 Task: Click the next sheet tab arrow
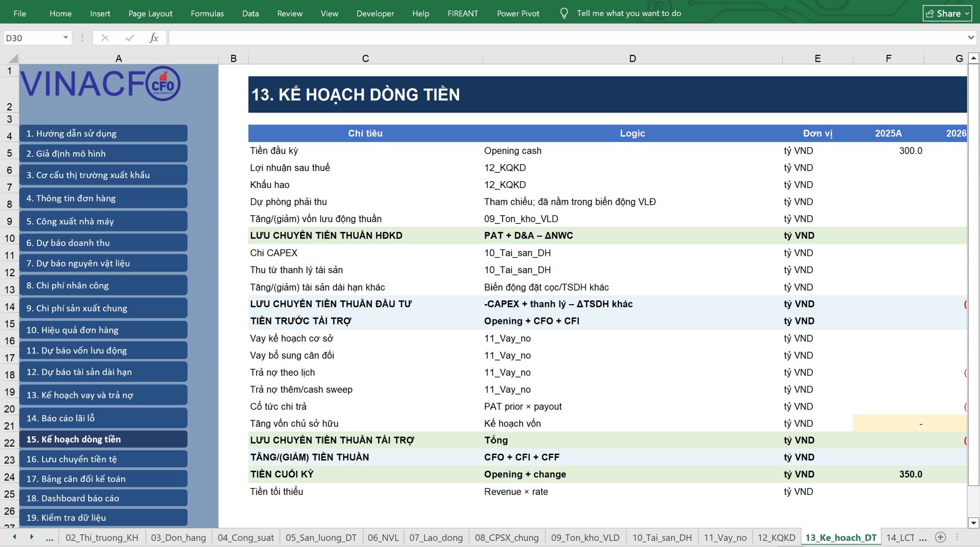coord(32,537)
